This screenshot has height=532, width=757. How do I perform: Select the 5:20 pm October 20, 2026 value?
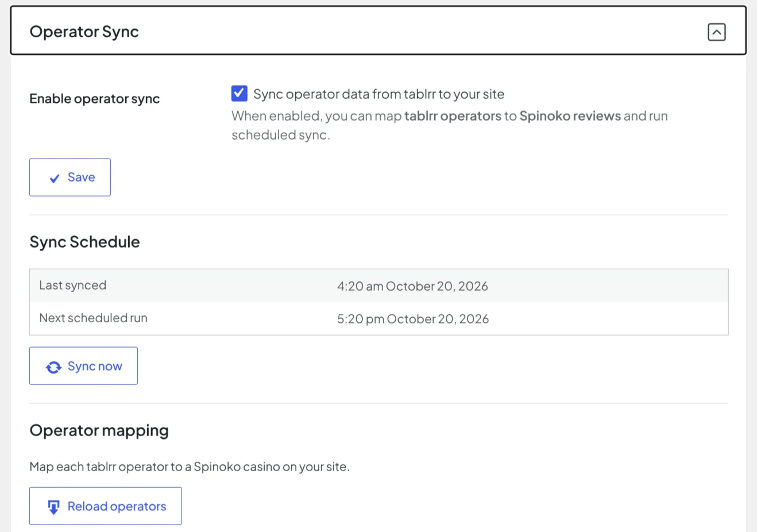click(413, 319)
